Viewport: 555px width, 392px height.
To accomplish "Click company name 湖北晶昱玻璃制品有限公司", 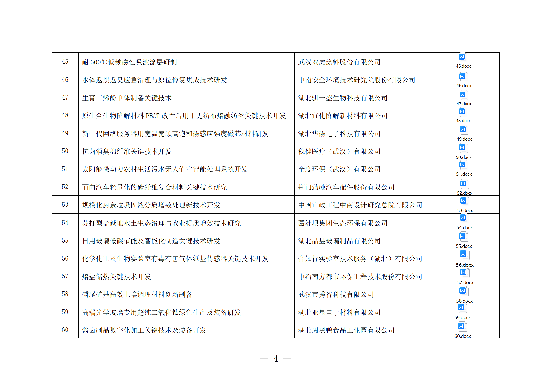I will pyautogui.click(x=339, y=241).
